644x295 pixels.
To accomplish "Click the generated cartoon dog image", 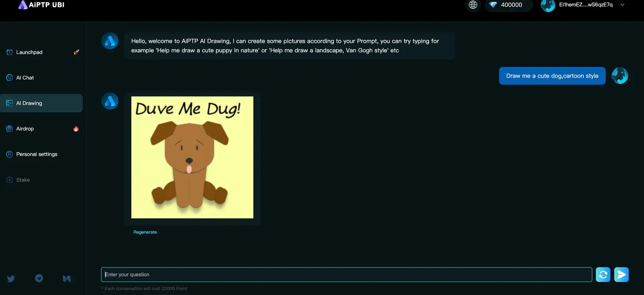I will [x=192, y=158].
